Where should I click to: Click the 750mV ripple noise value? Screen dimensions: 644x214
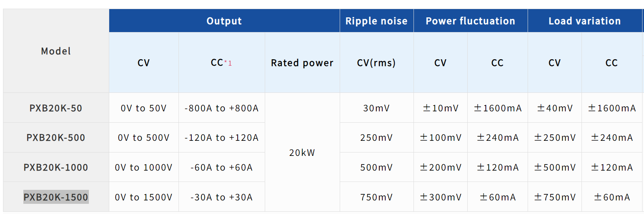pos(376,197)
